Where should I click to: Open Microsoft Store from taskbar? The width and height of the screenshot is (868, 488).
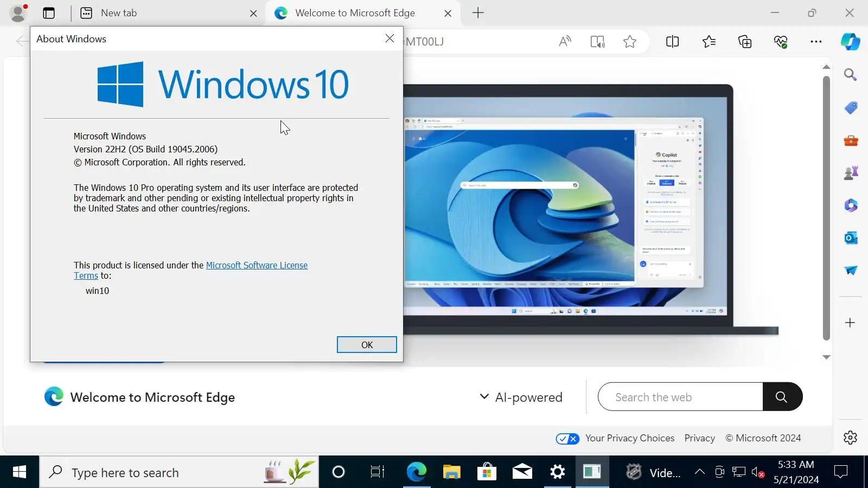click(487, 472)
